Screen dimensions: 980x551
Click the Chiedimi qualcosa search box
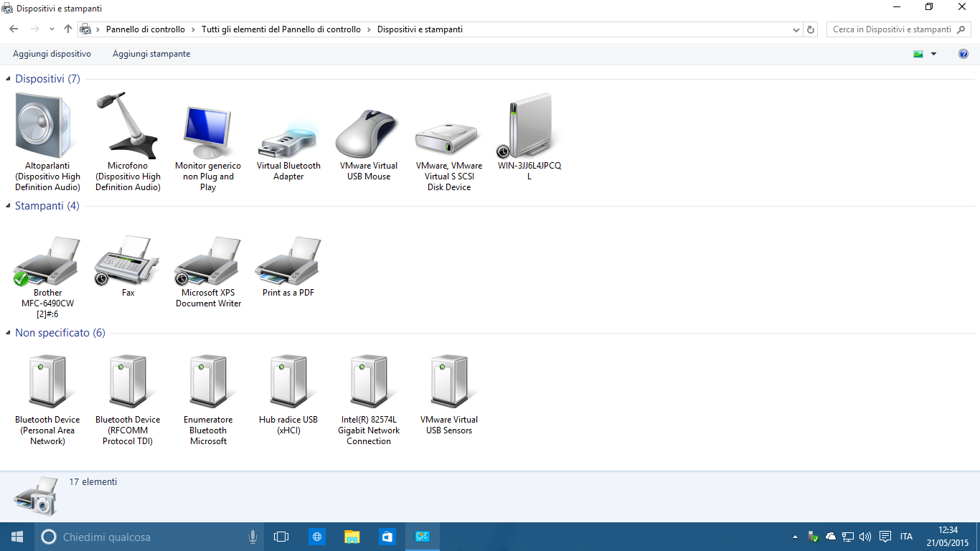click(149, 537)
